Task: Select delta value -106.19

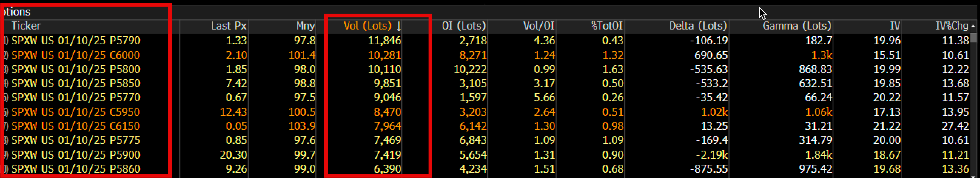Action: (709, 40)
